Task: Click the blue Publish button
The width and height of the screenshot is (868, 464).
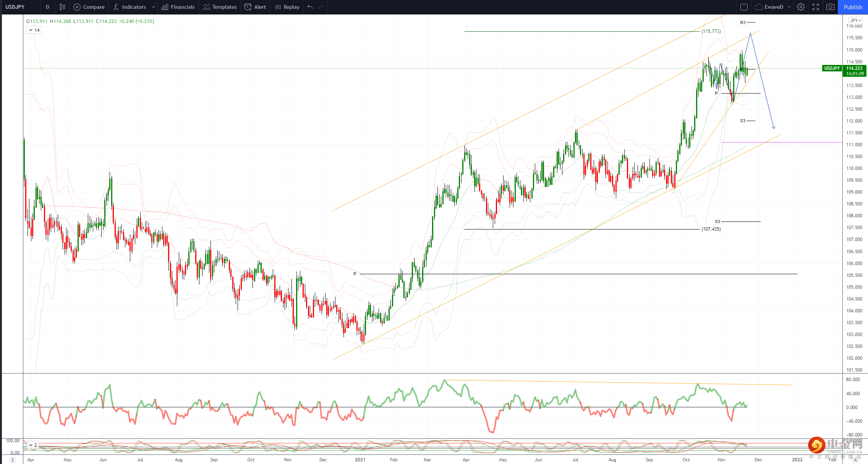Action: [853, 7]
